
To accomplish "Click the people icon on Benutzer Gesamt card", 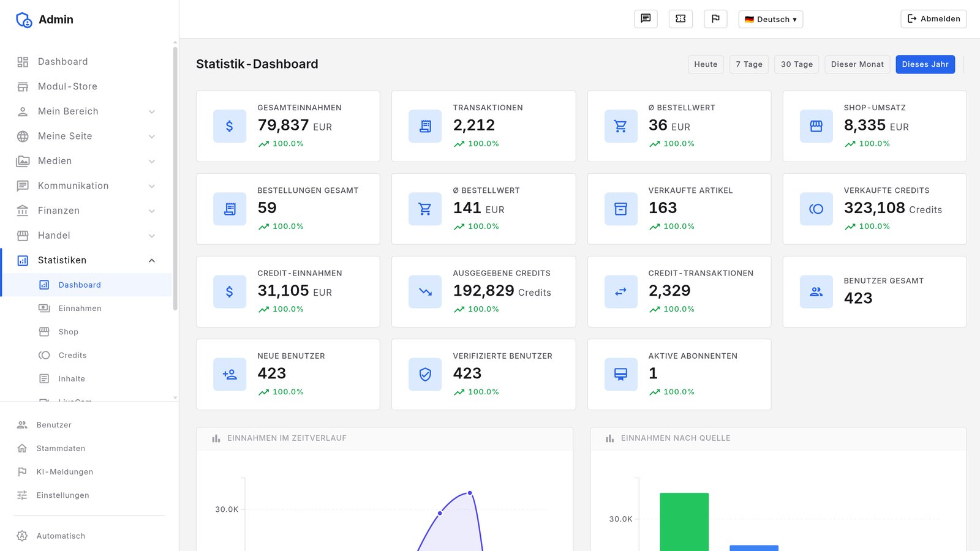I will click(x=816, y=291).
